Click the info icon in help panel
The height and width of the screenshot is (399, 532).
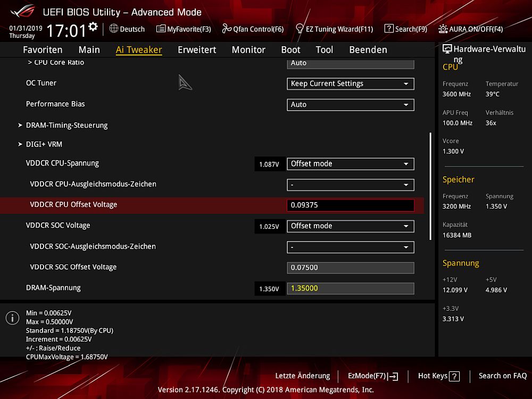click(12, 318)
